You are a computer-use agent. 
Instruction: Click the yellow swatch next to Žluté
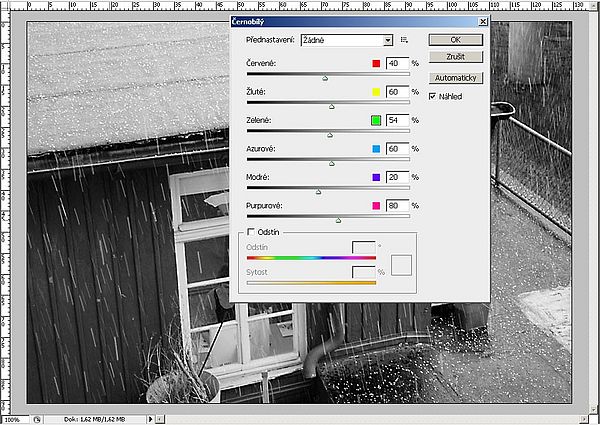click(376, 92)
